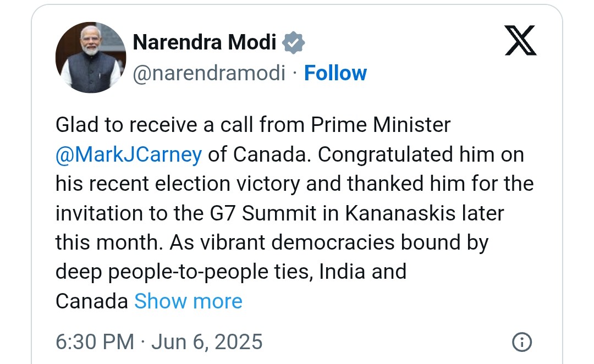Click the "G7 Summit" text
Image resolution: width=594 pixels, height=364 pixels.
285,213
